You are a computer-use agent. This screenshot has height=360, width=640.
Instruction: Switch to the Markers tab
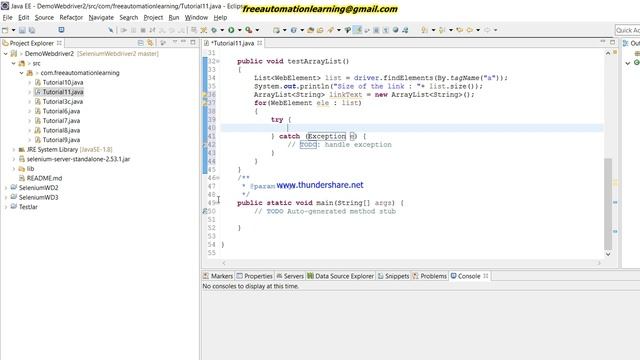[218, 276]
